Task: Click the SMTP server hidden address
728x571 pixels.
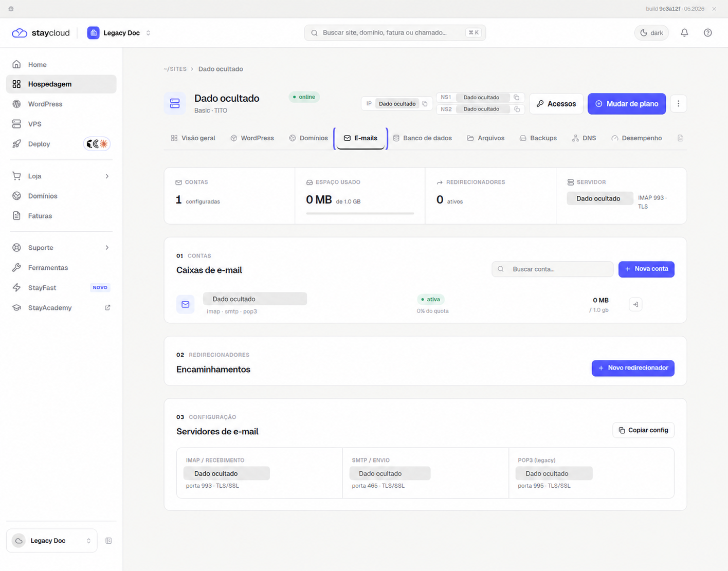Action: point(390,473)
